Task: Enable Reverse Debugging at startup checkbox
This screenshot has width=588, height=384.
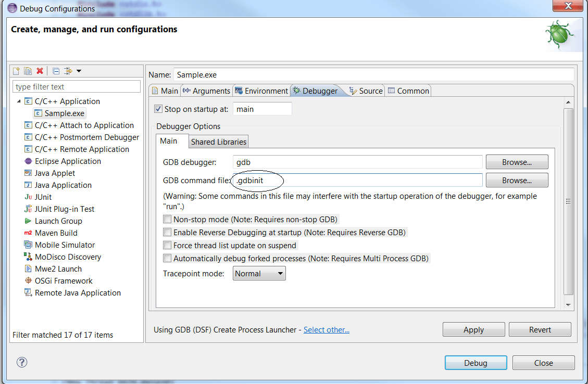Action: (167, 232)
